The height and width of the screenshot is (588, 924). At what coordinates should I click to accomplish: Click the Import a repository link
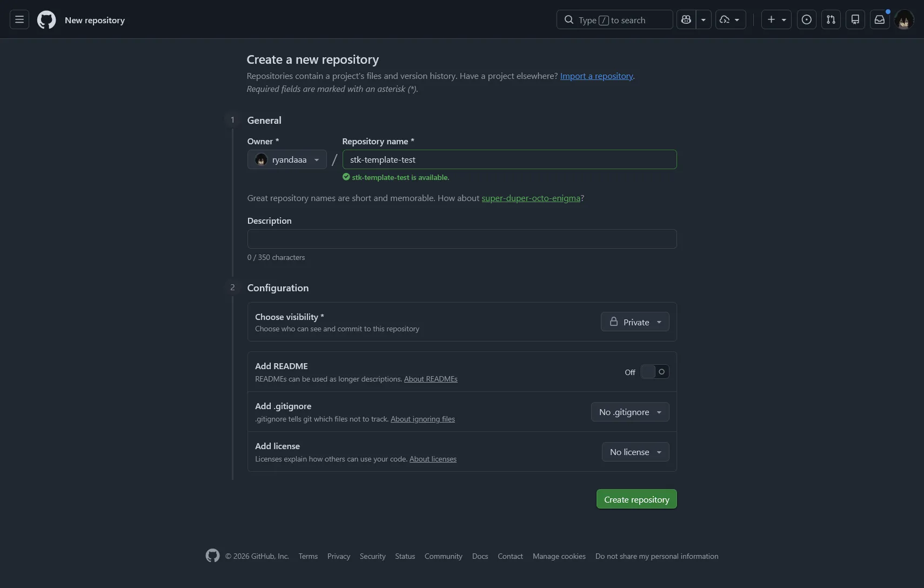597,76
